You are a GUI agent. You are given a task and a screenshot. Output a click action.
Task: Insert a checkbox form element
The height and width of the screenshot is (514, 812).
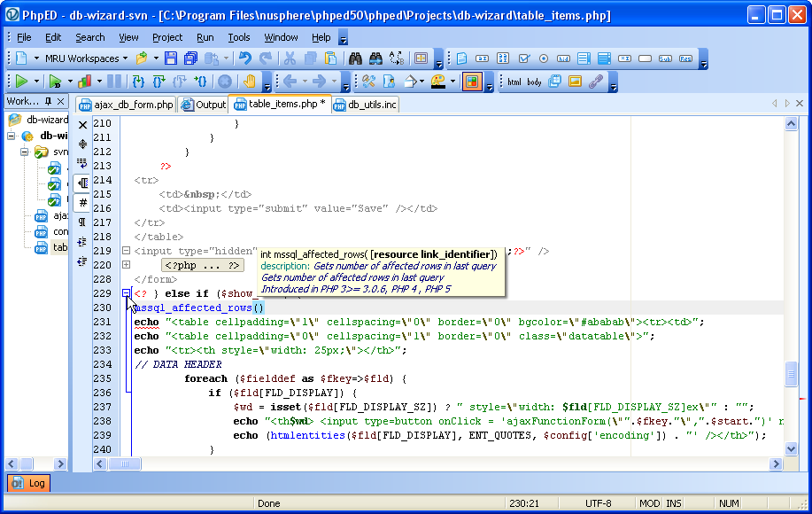click(x=524, y=58)
